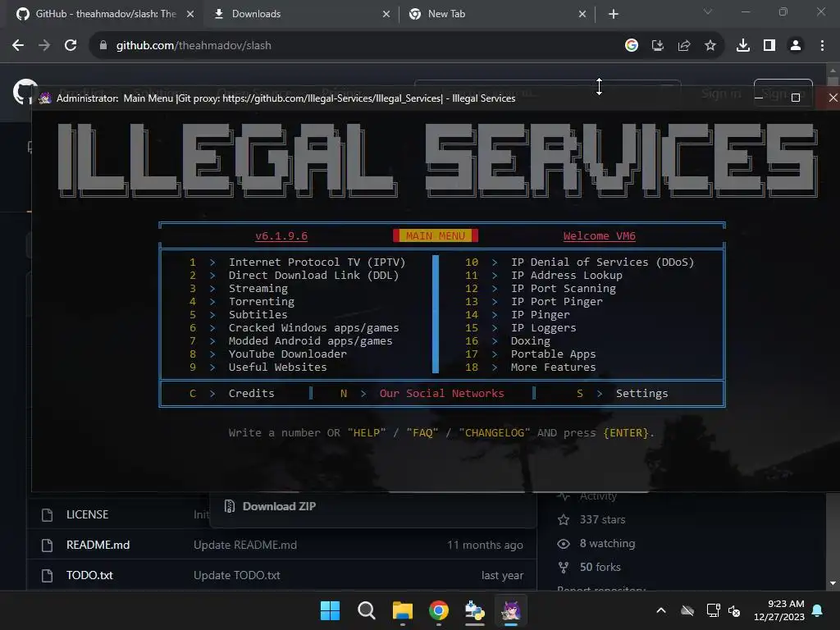Viewport: 840px width, 630px height.
Task: Switch to the Downloads tab
Action: [300, 14]
